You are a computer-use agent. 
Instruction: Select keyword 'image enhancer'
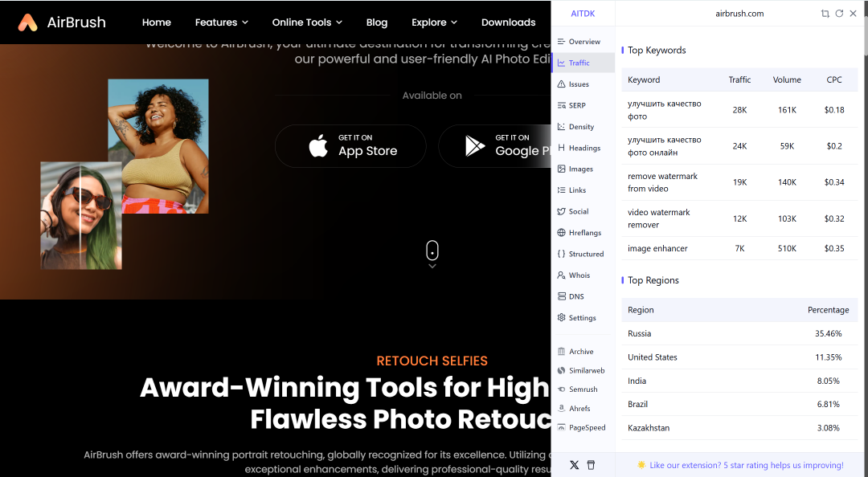tap(657, 248)
